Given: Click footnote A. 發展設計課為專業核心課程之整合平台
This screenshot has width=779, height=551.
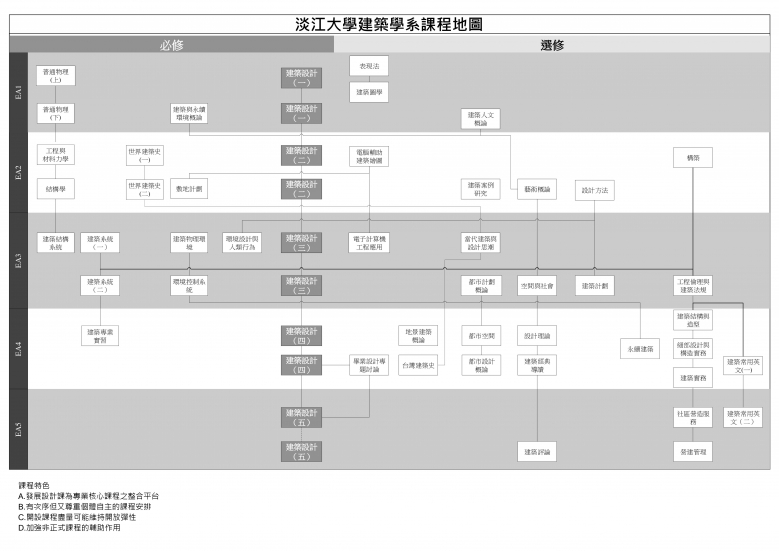Looking at the screenshot, I should pos(88,496).
